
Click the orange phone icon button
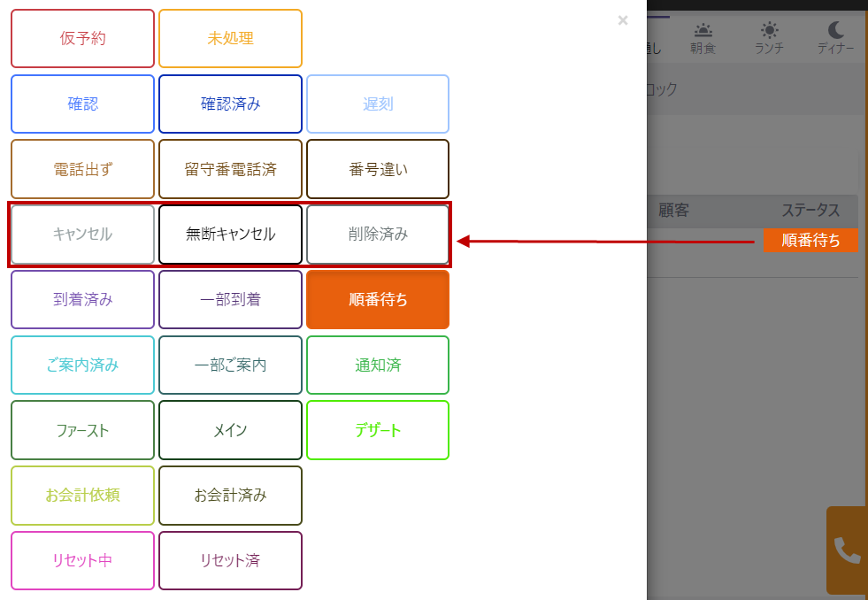pos(847,550)
